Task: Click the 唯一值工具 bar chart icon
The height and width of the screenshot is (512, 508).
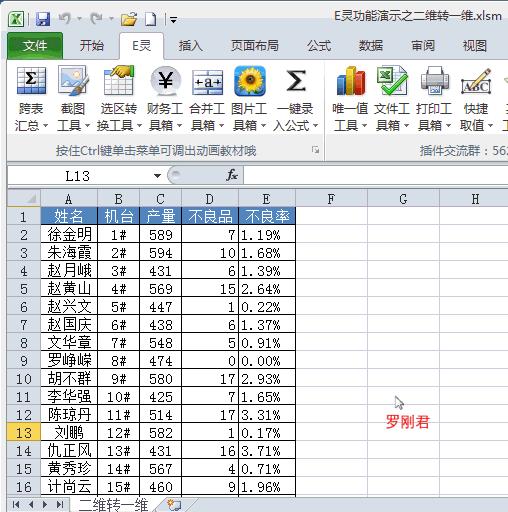Action: point(350,81)
